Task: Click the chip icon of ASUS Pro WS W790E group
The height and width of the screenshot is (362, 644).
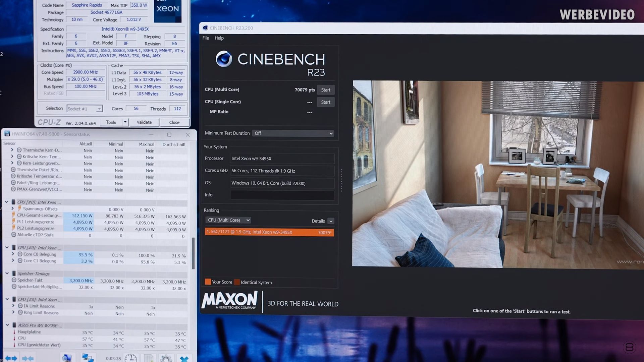Action: pos(14,325)
